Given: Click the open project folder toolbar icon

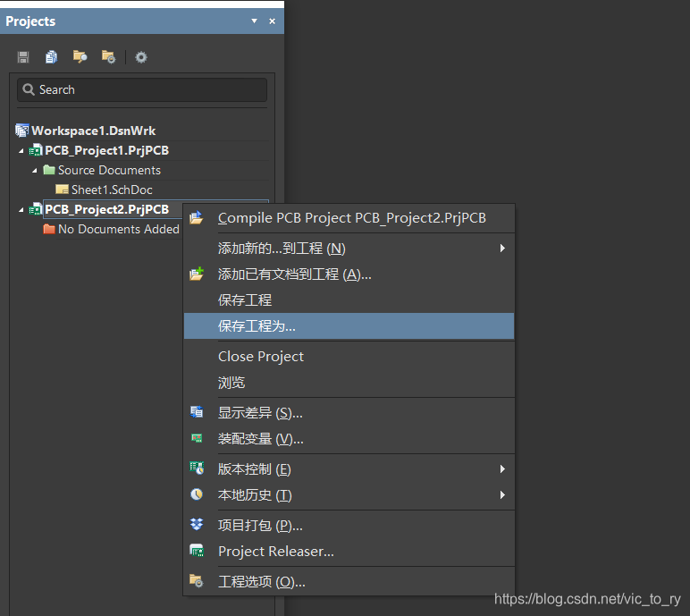Looking at the screenshot, I should tap(80, 57).
